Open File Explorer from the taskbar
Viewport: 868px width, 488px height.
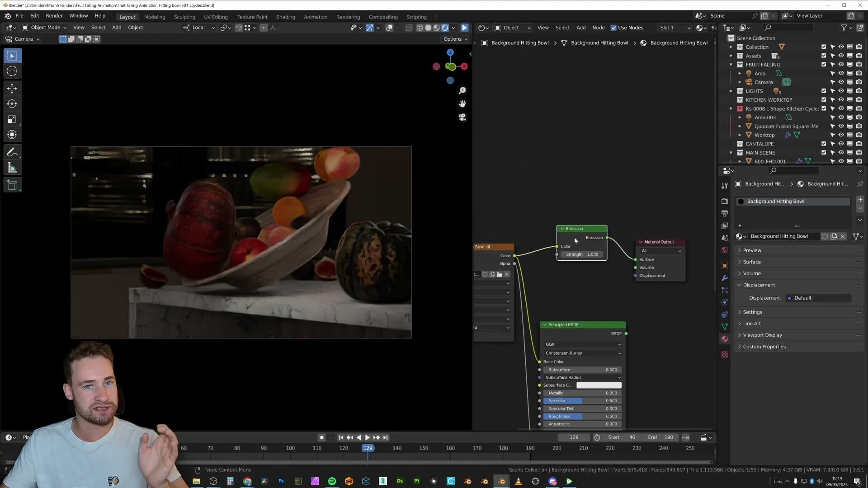[196, 481]
